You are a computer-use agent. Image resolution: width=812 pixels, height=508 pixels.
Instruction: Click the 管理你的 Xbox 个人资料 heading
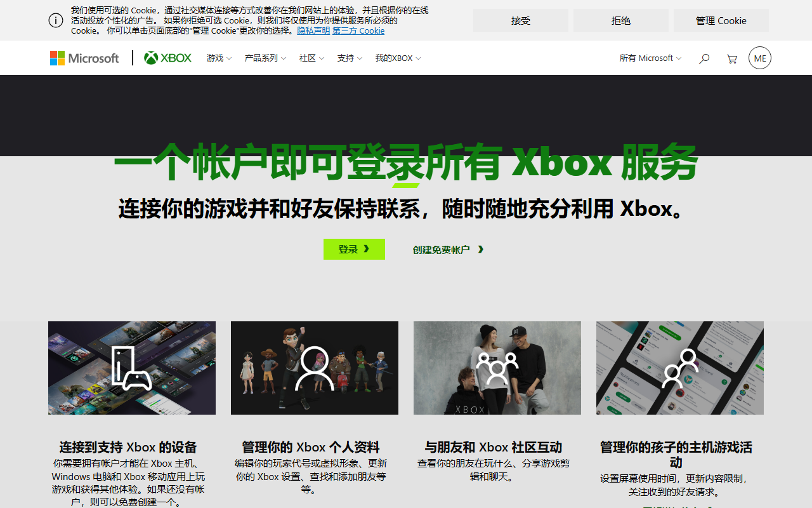(311, 447)
